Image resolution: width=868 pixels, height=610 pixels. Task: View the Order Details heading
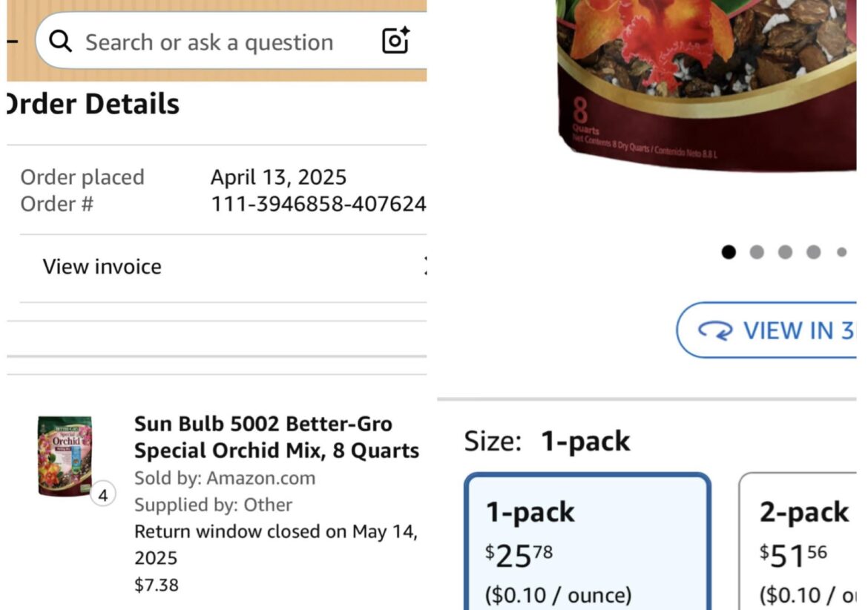(89, 104)
